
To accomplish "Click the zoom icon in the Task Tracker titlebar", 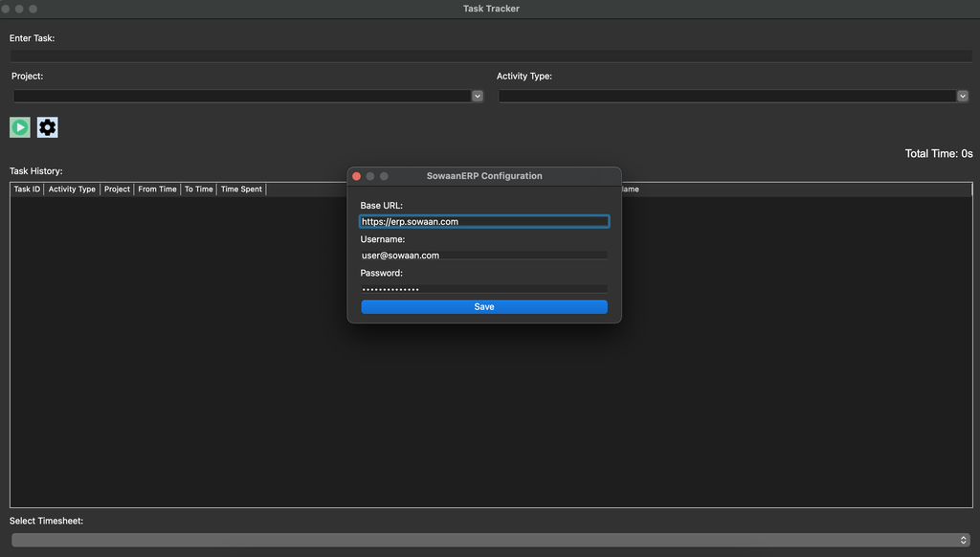I will coord(31,8).
